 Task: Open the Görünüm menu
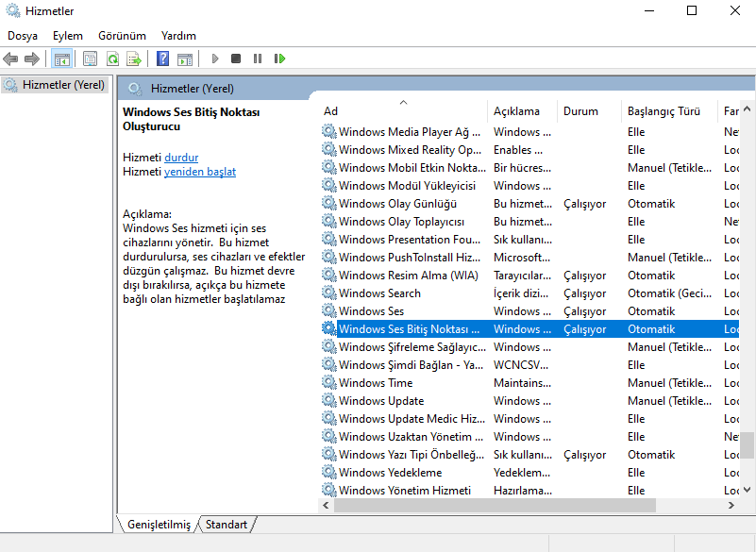[122, 36]
